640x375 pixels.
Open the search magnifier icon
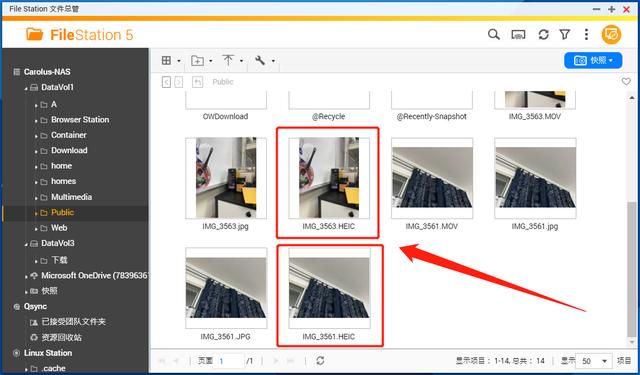click(493, 35)
